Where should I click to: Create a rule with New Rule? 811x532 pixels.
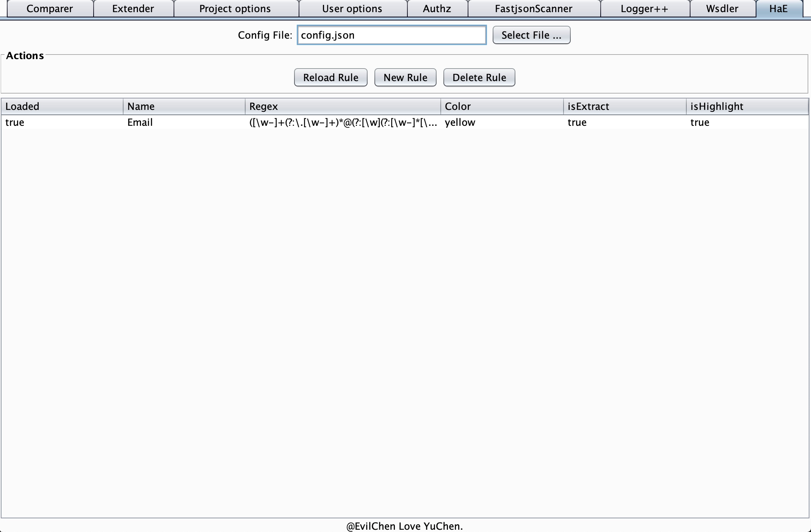(x=405, y=78)
